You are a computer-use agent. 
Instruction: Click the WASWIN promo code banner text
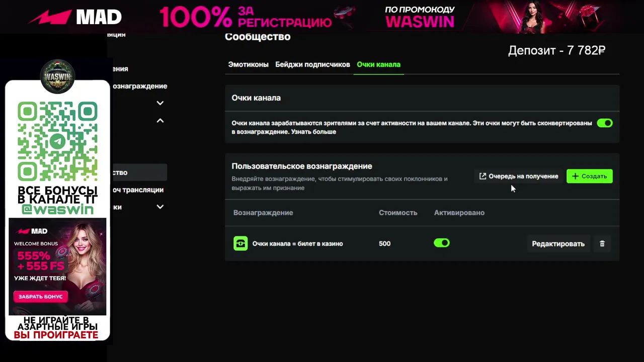(x=420, y=22)
